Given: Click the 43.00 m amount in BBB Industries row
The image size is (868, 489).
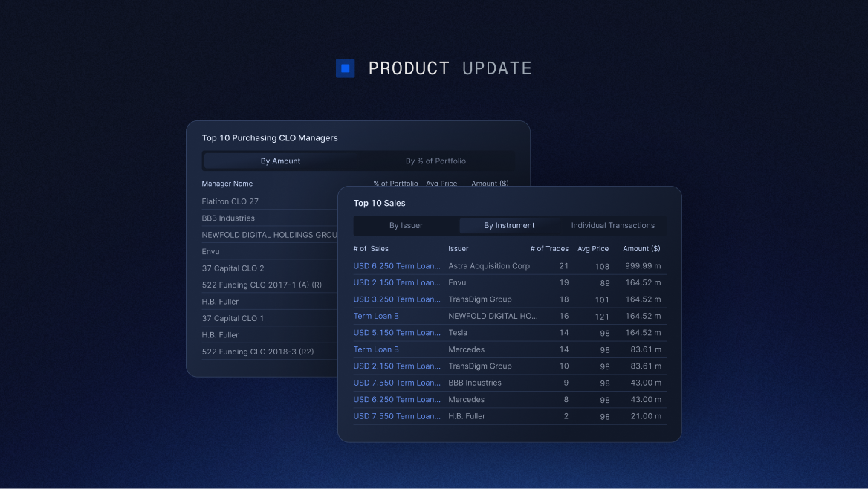Looking at the screenshot, I should pos(646,383).
